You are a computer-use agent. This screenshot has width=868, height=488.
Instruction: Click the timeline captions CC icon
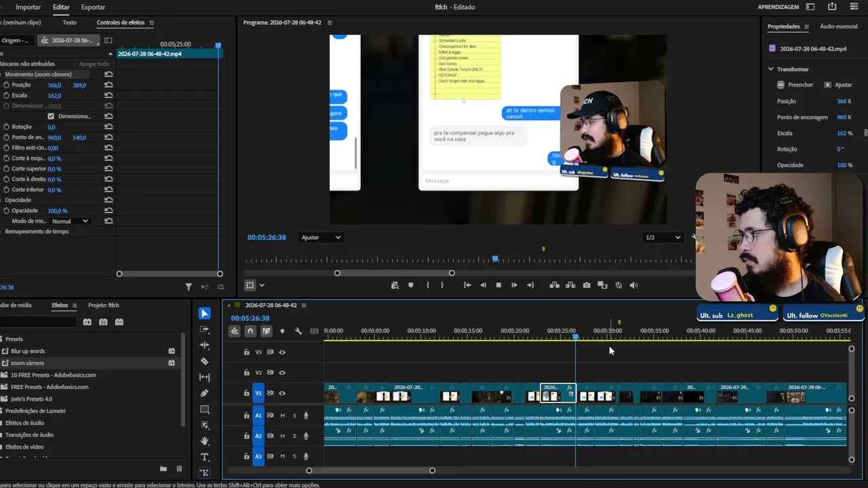[x=314, y=331]
